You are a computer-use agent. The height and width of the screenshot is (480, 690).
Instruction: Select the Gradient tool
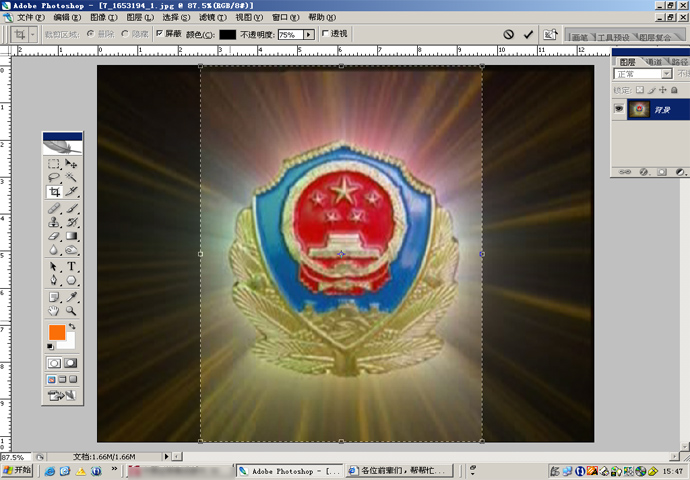(70, 236)
